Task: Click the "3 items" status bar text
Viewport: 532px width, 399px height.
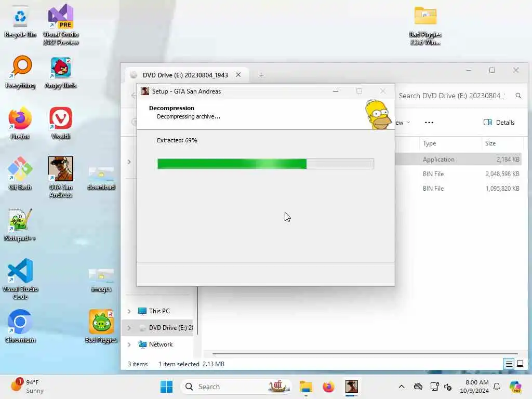Action: click(137, 364)
